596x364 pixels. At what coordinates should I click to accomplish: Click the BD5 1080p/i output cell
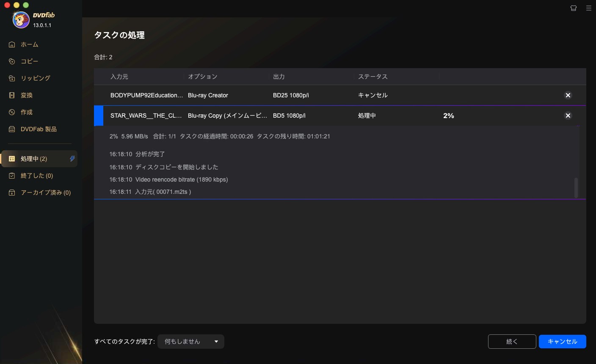click(289, 116)
